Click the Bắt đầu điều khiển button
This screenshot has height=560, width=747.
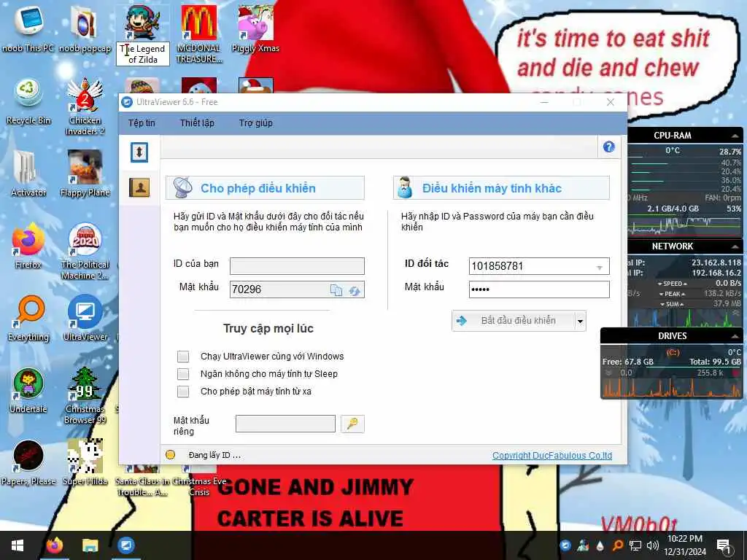513,321
